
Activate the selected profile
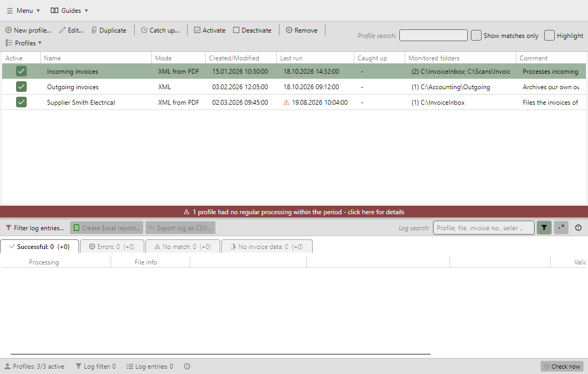(x=210, y=30)
